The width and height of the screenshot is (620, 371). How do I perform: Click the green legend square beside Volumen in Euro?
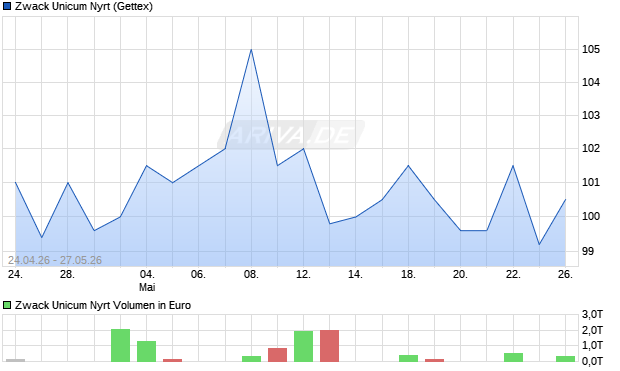(x=7, y=305)
